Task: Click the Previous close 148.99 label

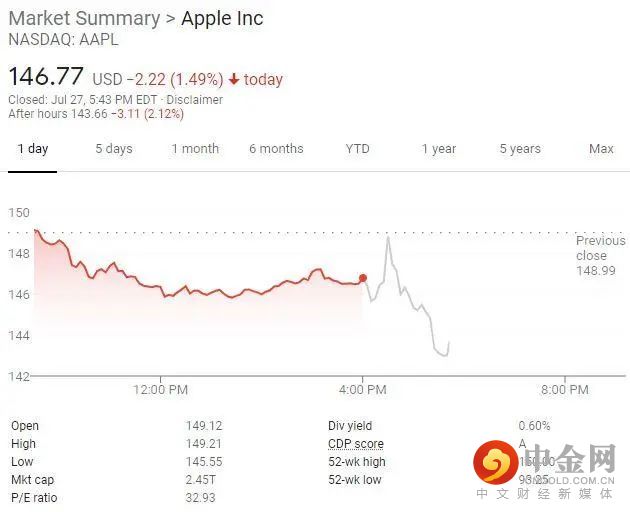Action: coord(600,256)
